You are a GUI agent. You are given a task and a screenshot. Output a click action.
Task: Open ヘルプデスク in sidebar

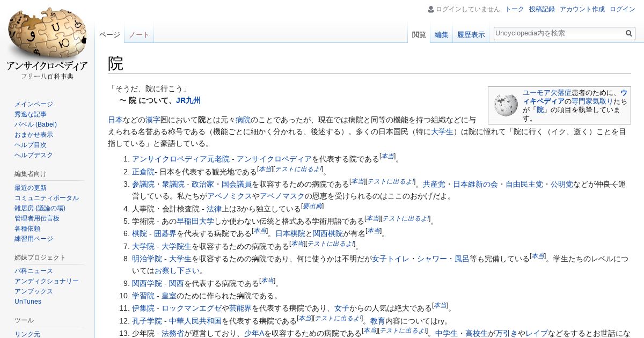tap(34, 155)
